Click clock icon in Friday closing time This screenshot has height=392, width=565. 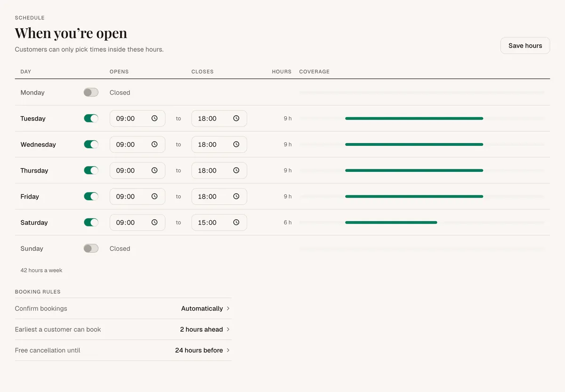click(236, 197)
